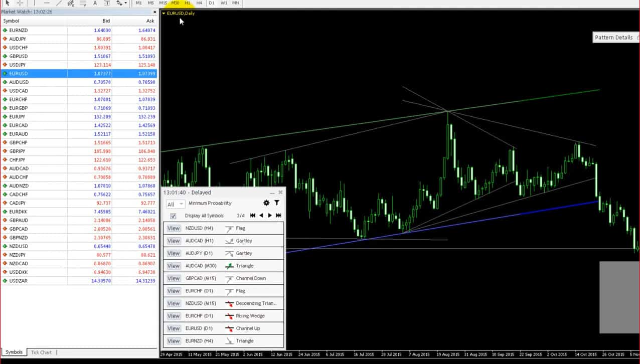Uncheck Display All Symbols
The image size is (640, 364).
tap(173, 216)
